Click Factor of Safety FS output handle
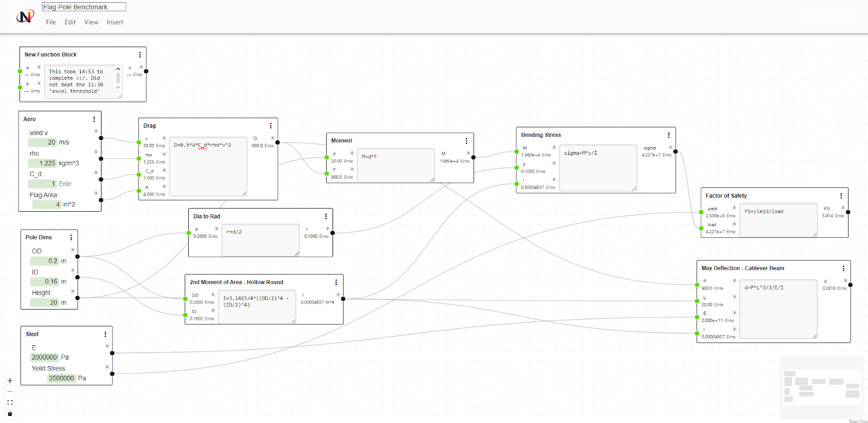868x423 pixels. pyautogui.click(x=848, y=212)
